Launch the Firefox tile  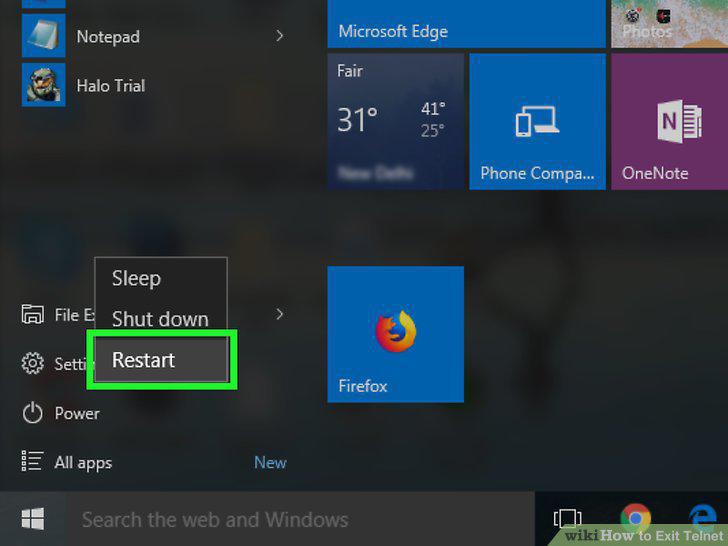[396, 334]
